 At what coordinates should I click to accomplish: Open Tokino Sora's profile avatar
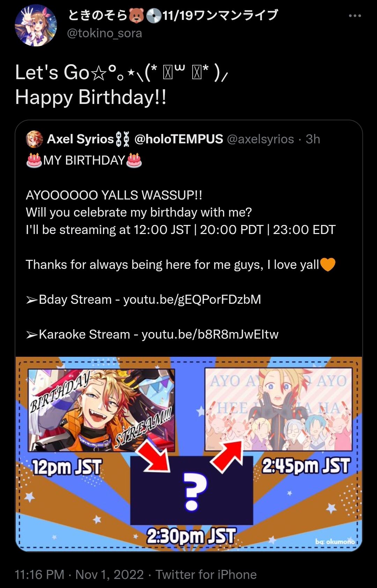36,26
